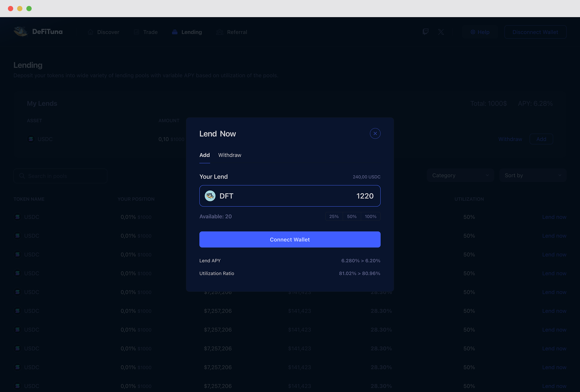Click the DeFiTuna logo

[38, 32]
